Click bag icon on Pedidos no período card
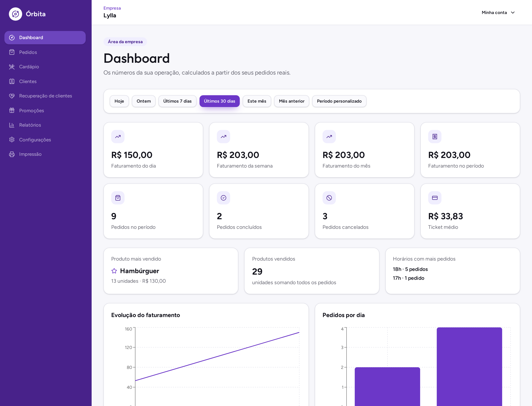Image resolution: width=532 pixels, height=406 pixels. point(118,198)
